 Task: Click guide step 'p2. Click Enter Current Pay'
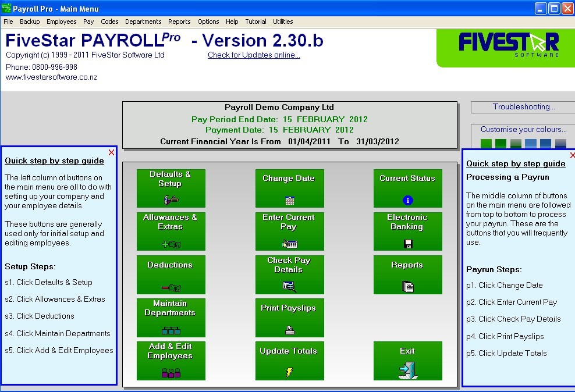(512, 302)
